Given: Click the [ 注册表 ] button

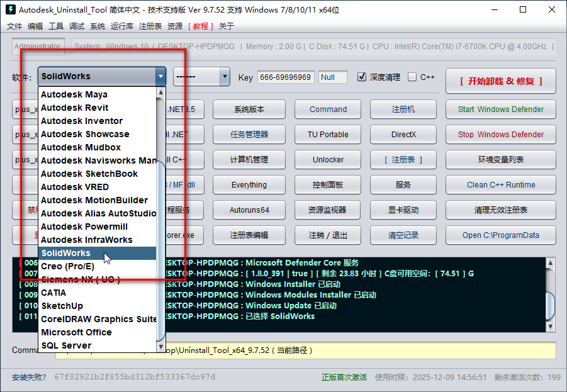Looking at the screenshot, I should click(x=403, y=159).
